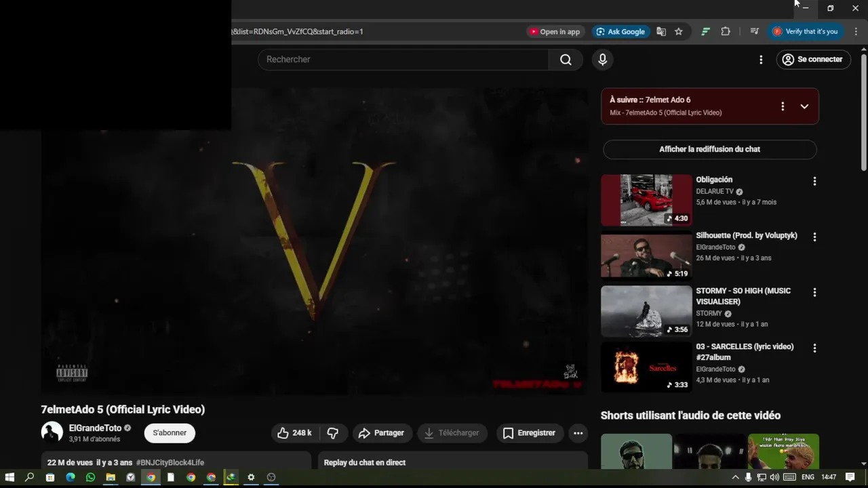This screenshot has height=488, width=868.
Task: Switch the ENG input language indicator
Action: (808, 477)
